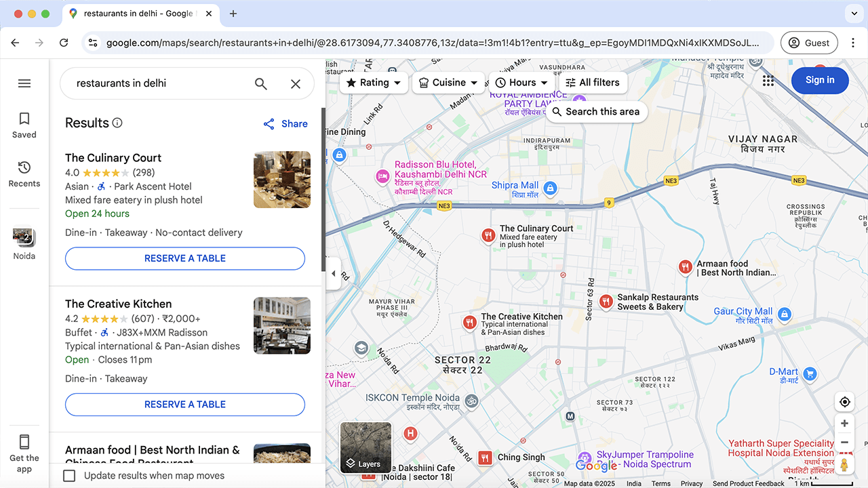Image resolution: width=868 pixels, height=488 pixels.
Task: Click the Street View pegman icon
Action: tap(844, 465)
